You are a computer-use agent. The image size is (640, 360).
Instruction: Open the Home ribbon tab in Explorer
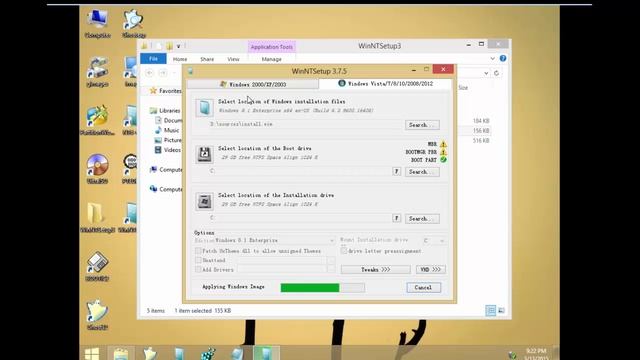coord(180,59)
